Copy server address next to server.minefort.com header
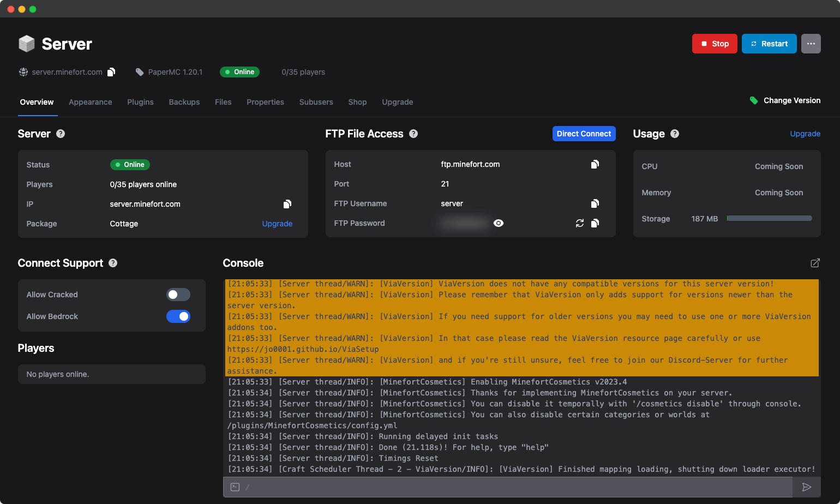The height and width of the screenshot is (504, 840). pyautogui.click(x=111, y=72)
